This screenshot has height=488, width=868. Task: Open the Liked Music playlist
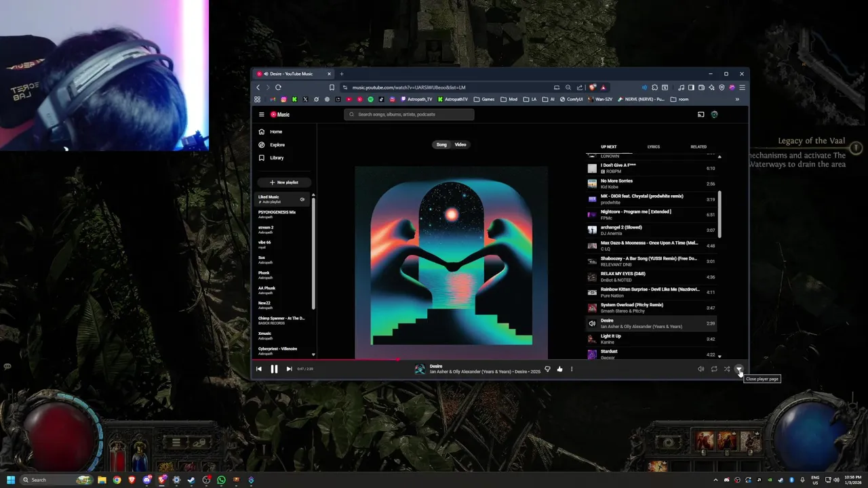click(281, 199)
